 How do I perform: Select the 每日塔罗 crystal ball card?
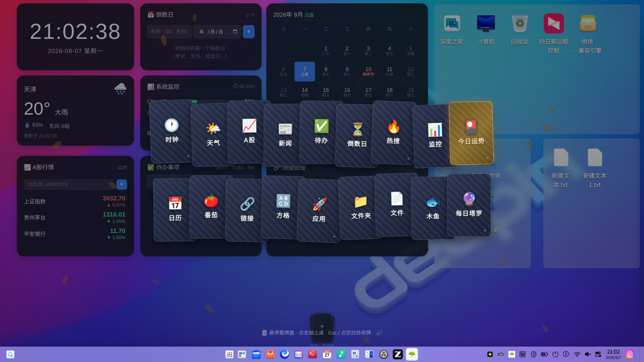tap(469, 205)
